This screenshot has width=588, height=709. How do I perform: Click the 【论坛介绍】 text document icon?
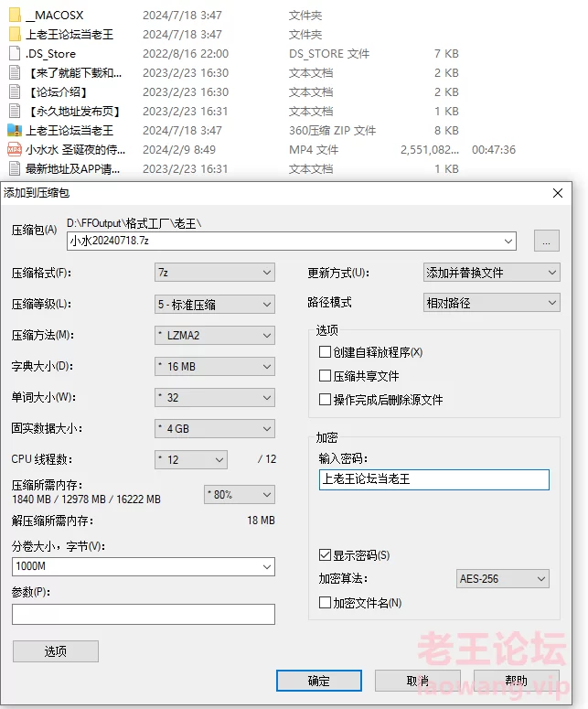point(15,91)
